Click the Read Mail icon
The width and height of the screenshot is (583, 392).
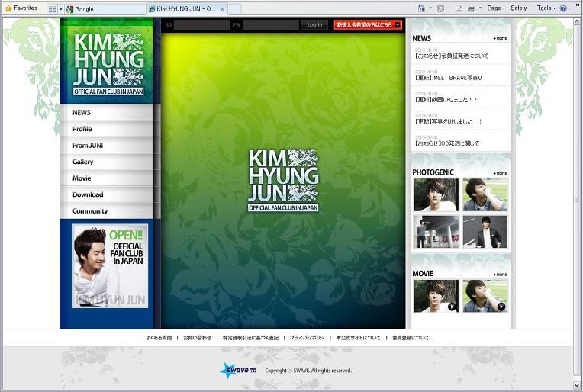click(x=459, y=8)
